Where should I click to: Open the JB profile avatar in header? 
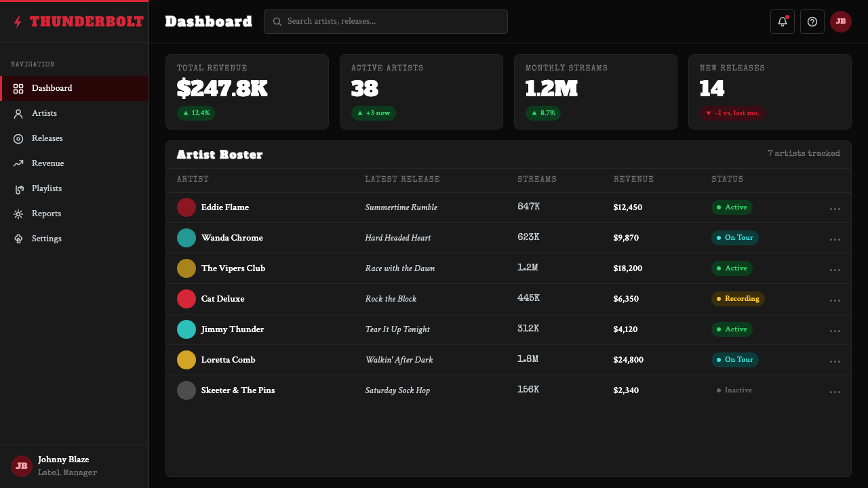[841, 22]
